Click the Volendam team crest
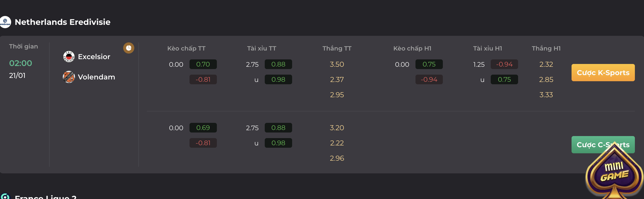Viewport: 644px width, 199px height. click(x=69, y=77)
